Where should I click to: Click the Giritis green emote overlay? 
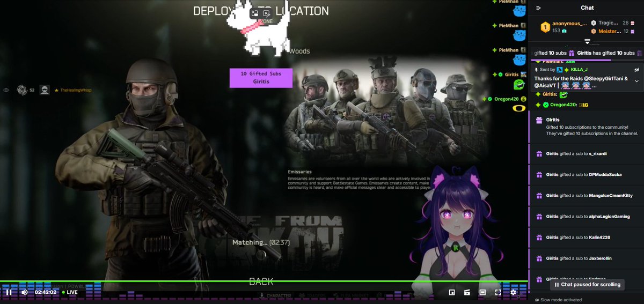tap(518, 84)
